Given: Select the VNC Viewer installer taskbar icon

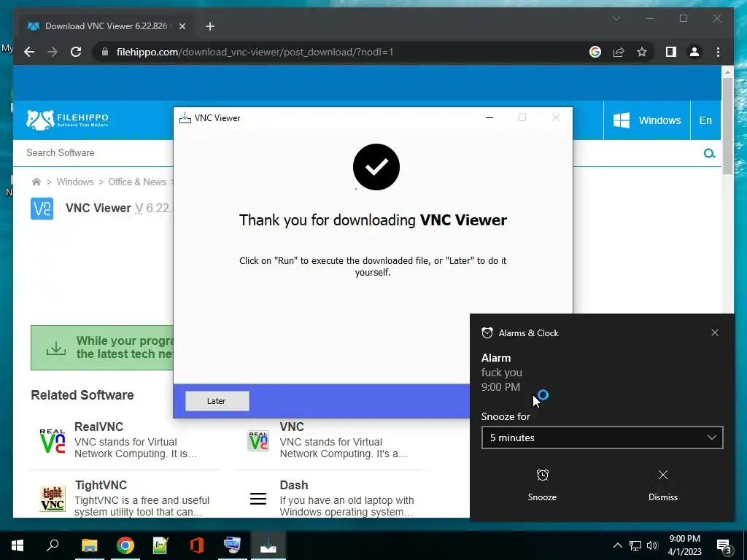Looking at the screenshot, I should (x=268, y=545).
